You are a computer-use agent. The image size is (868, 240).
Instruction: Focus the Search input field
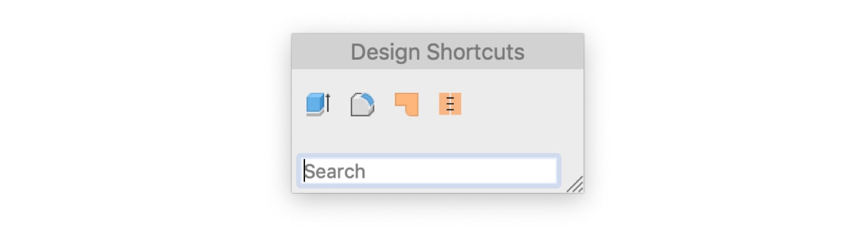click(x=429, y=171)
